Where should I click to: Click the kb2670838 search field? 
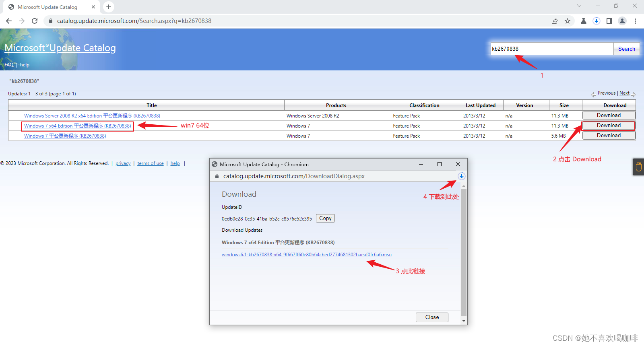point(551,49)
